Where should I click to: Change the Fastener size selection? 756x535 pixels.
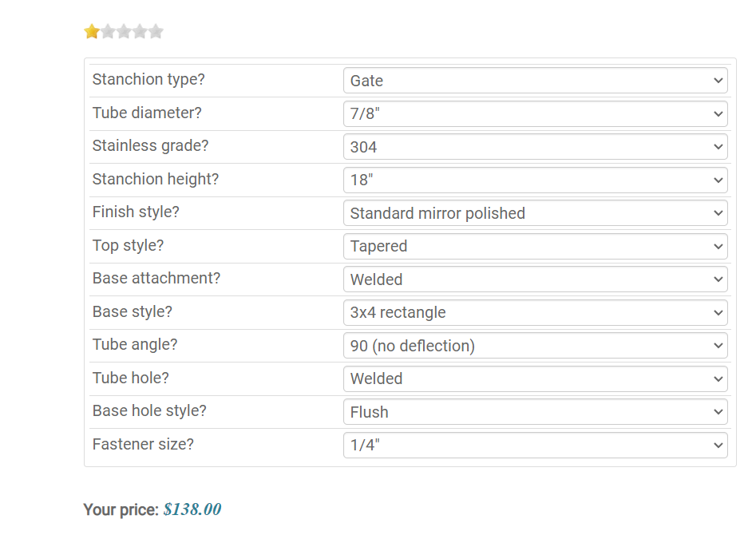coord(535,446)
